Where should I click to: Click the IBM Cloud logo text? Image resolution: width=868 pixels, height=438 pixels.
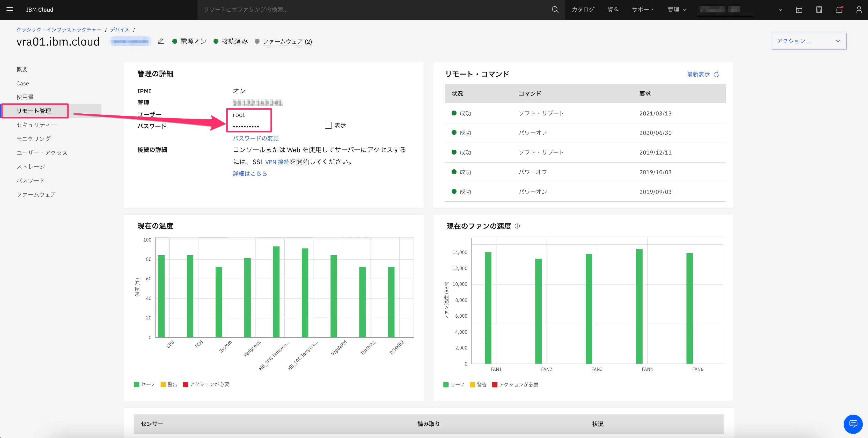point(40,10)
